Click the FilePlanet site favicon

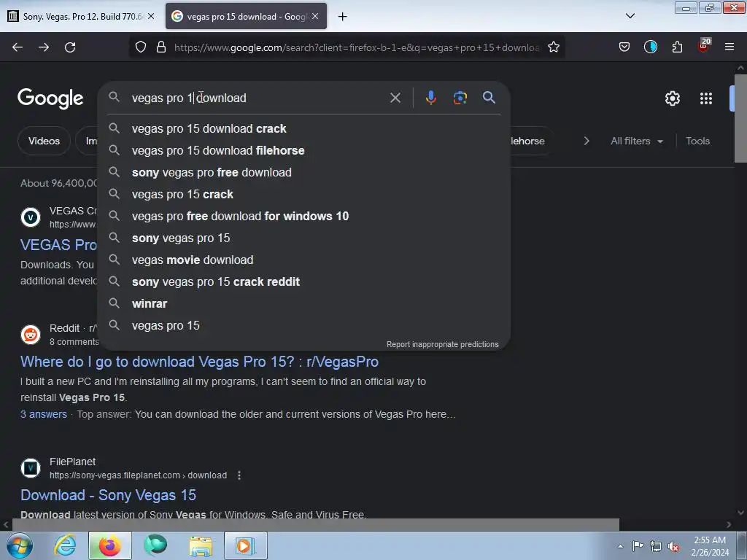click(x=31, y=468)
